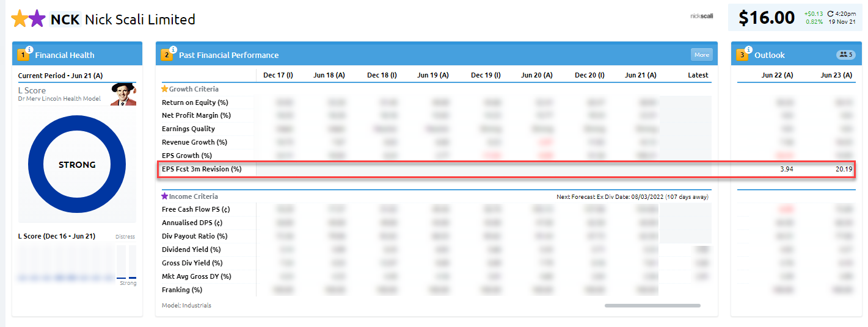Select the Jun 23 (A) Outlook column header
868x327 pixels.
tap(836, 75)
